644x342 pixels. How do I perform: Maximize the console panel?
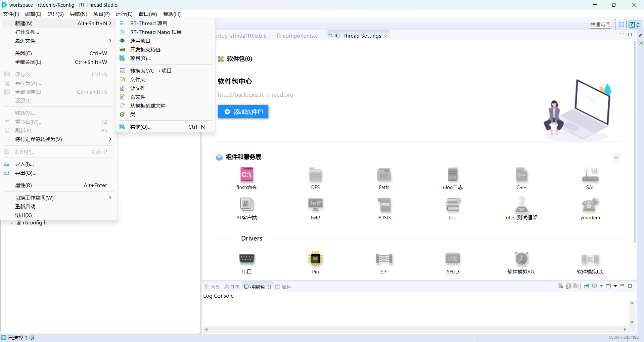(630, 286)
